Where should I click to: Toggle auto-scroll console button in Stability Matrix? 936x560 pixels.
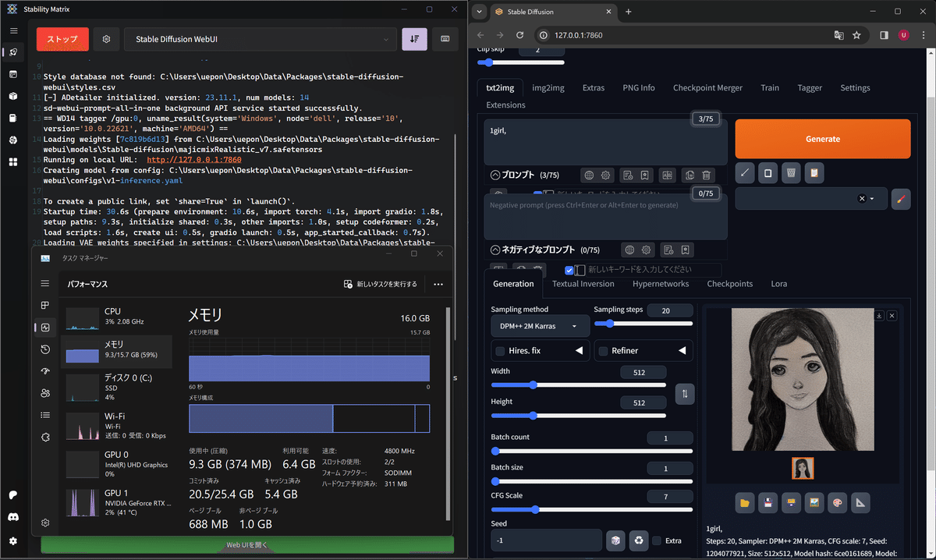pyautogui.click(x=414, y=39)
